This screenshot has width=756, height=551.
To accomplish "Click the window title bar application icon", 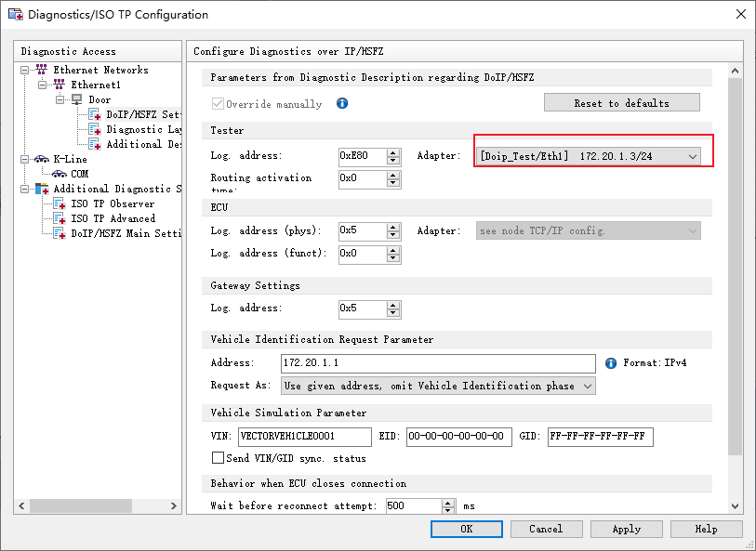I will click(16, 14).
